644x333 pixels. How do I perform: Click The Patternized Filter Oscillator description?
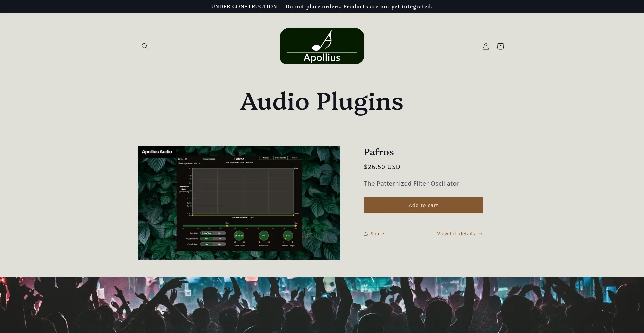tap(412, 184)
